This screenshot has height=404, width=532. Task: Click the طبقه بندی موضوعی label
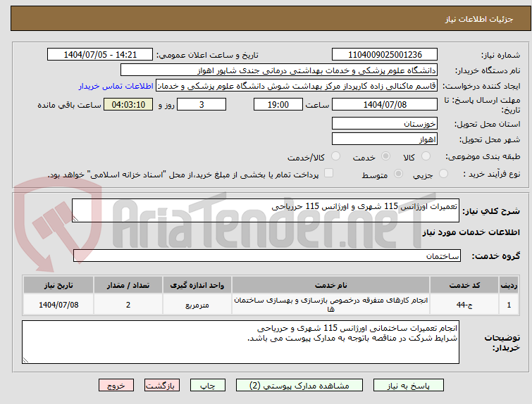click(483, 156)
